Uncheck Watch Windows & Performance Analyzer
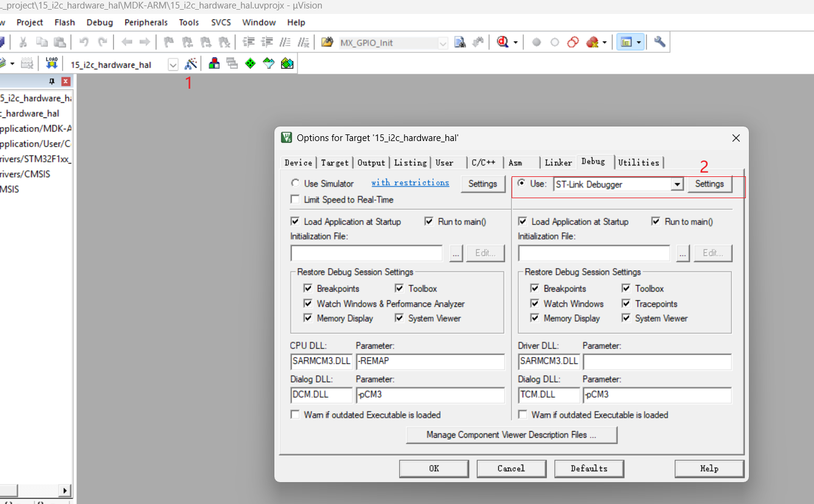Viewport: 814px width, 504px height. 308,303
